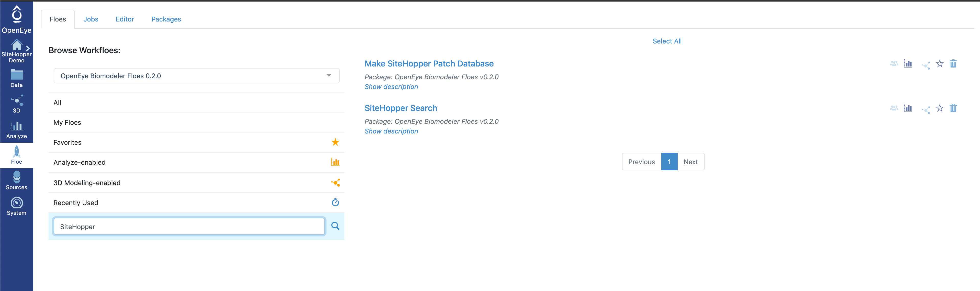Click the Select All link

667,41
